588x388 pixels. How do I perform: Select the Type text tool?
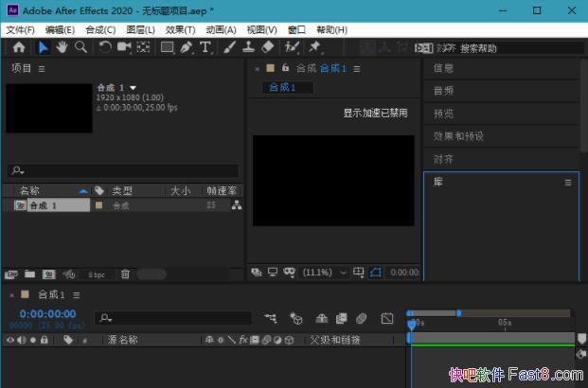(x=205, y=47)
